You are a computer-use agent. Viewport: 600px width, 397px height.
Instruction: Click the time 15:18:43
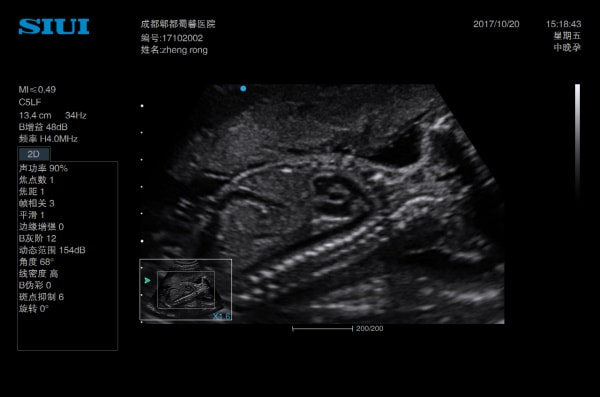pos(564,24)
